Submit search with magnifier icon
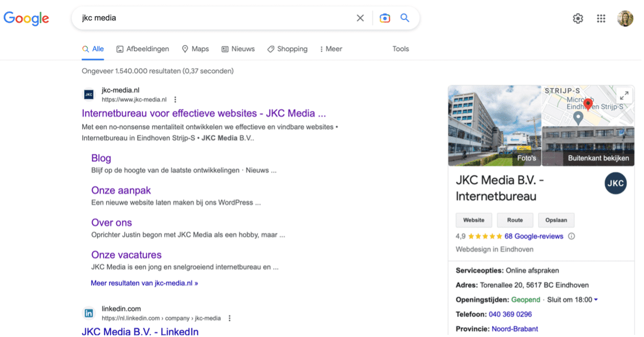Image resolution: width=644 pixels, height=337 pixels. pos(404,18)
